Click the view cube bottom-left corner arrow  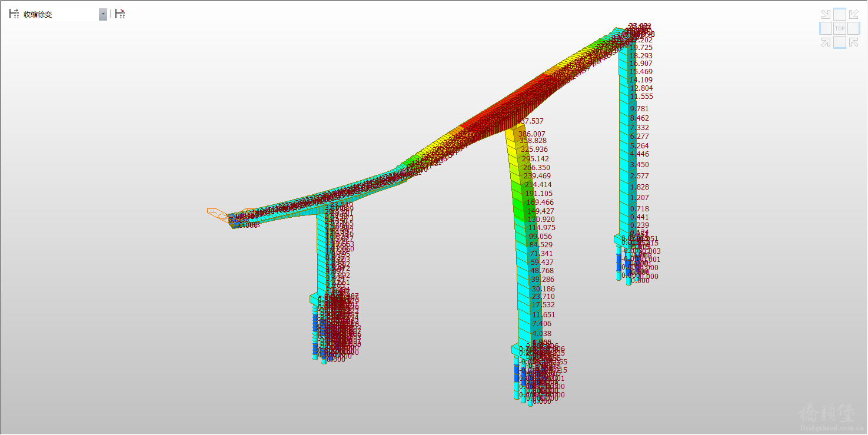[x=826, y=42]
